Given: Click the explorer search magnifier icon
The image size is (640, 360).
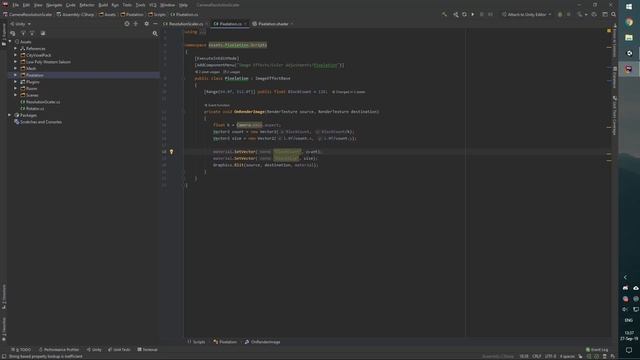Looking at the screenshot, I should pos(155,33).
